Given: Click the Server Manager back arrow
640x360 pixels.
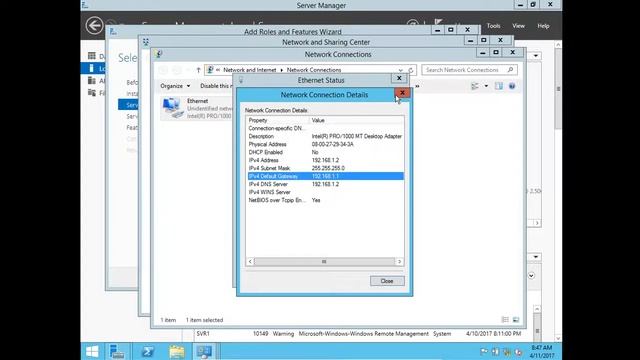Looking at the screenshot, I should point(94,25).
